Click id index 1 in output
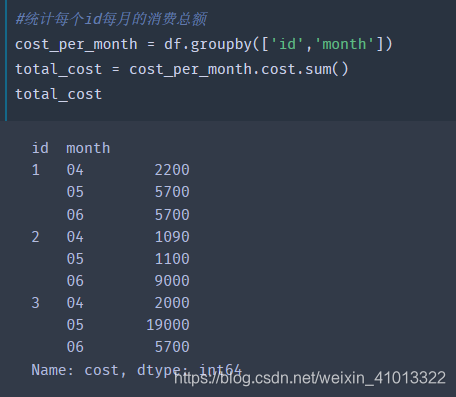The height and width of the screenshot is (397, 456). [36, 170]
